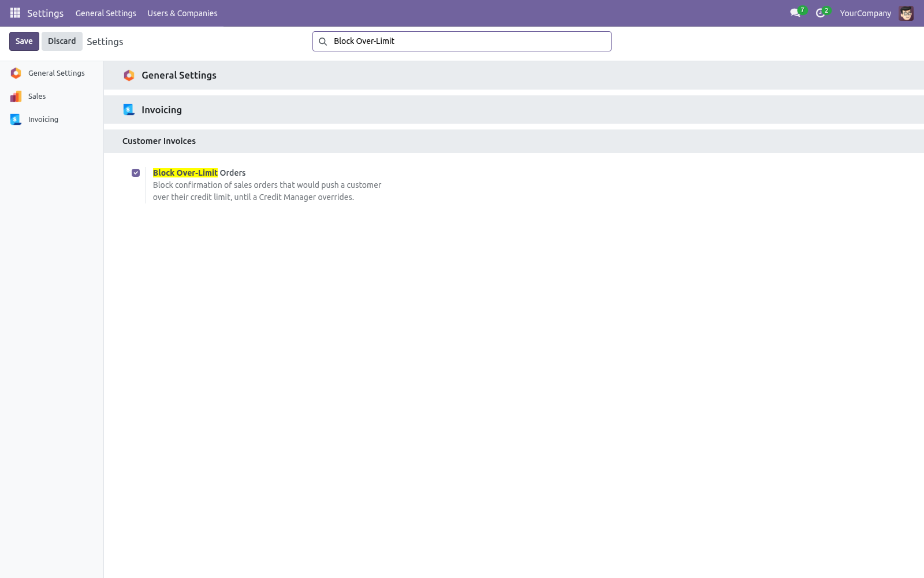Focus the settings search field
This screenshot has height=578, width=924.
click(x=462, y=42)
